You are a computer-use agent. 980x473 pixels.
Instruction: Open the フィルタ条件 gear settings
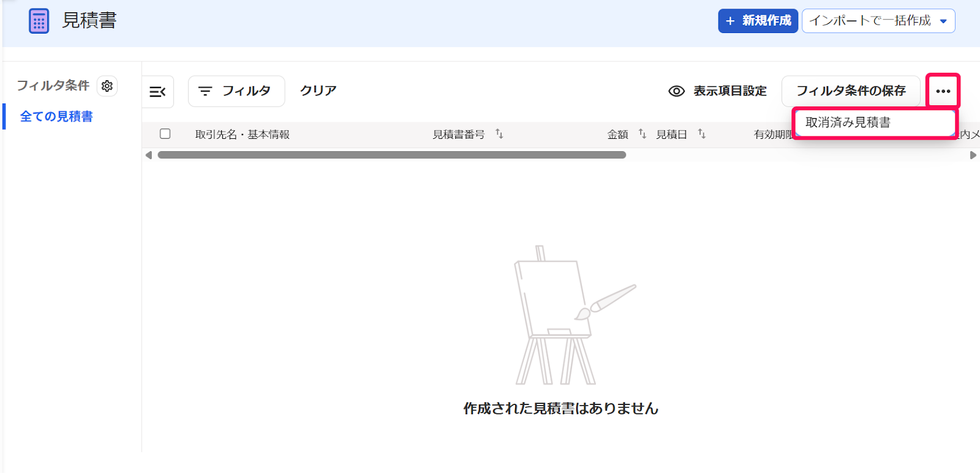click(x=107, y=86)
